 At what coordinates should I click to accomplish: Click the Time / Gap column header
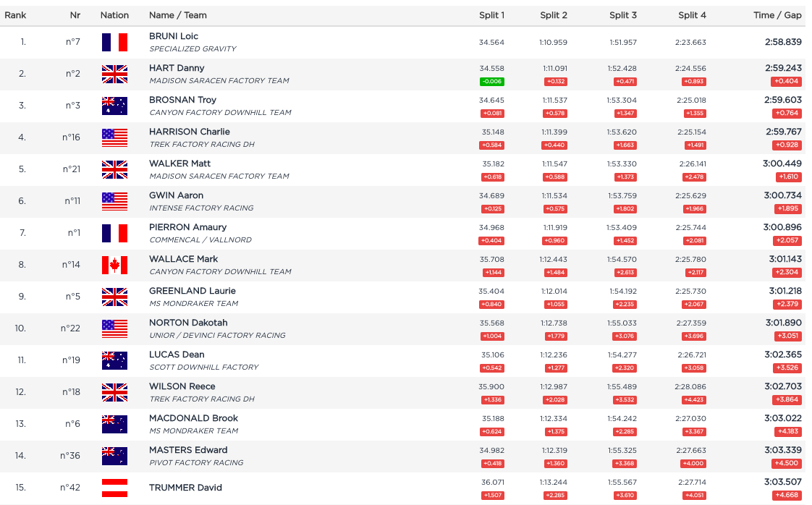click(777, 15)
